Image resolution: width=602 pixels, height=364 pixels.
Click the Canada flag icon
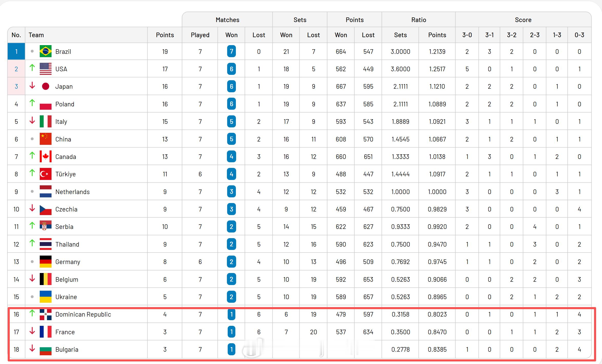[46, 156]
